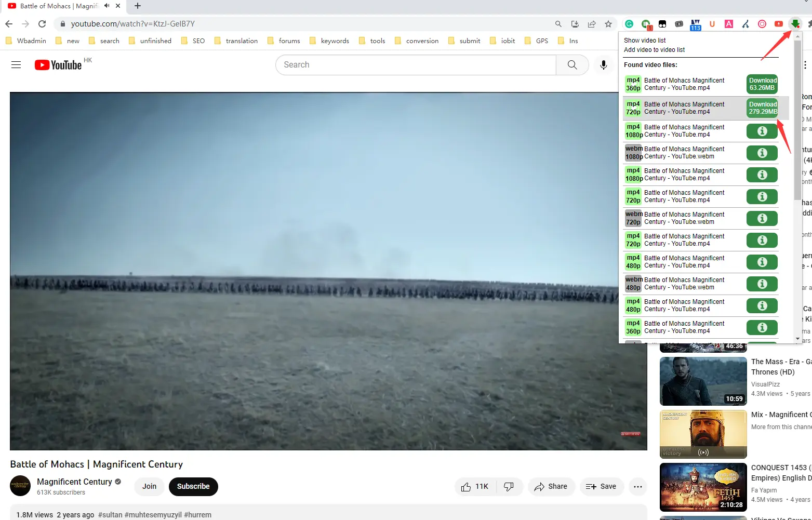Focus the YouTube search field
The image size is (812, 520).
(416, 65)
